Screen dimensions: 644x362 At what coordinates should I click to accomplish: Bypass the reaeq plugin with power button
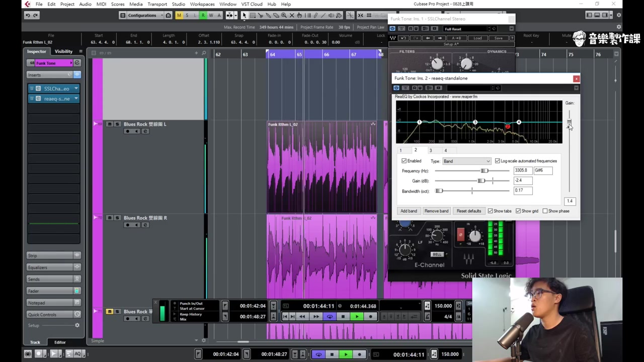[x=396, y=88]
